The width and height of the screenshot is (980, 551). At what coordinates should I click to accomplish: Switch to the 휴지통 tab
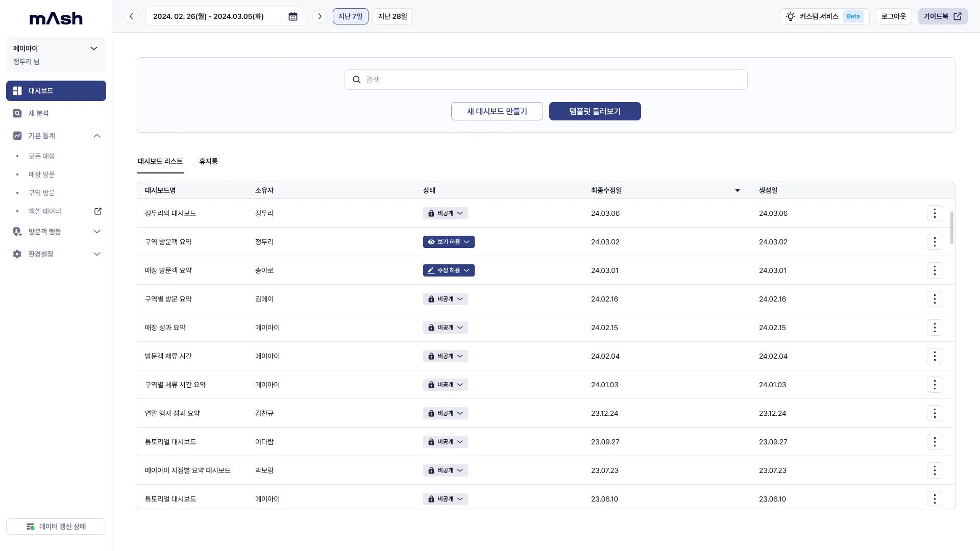click(x=208, y=161)
